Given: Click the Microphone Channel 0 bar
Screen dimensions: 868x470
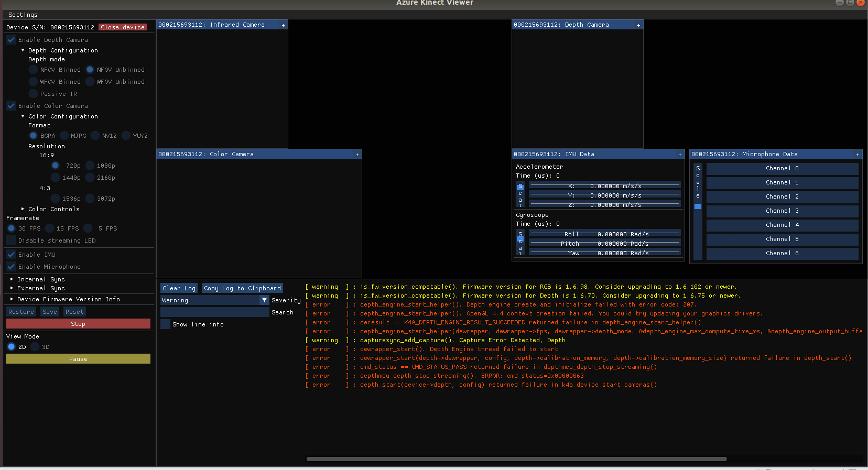Looking at the screenshot, I should [x=782, y=169].
